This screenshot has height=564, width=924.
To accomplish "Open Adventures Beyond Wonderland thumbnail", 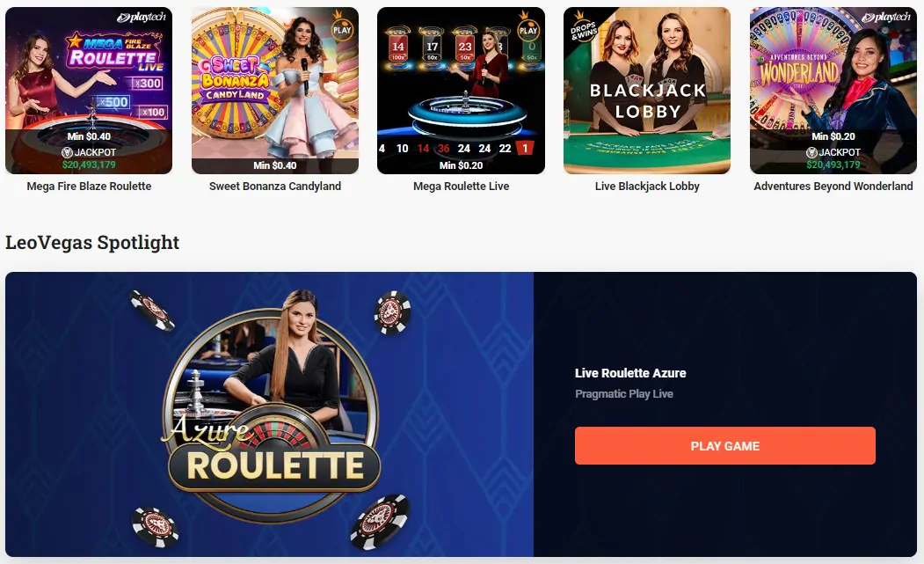I will pyautogui.click(x=833, y=91).
